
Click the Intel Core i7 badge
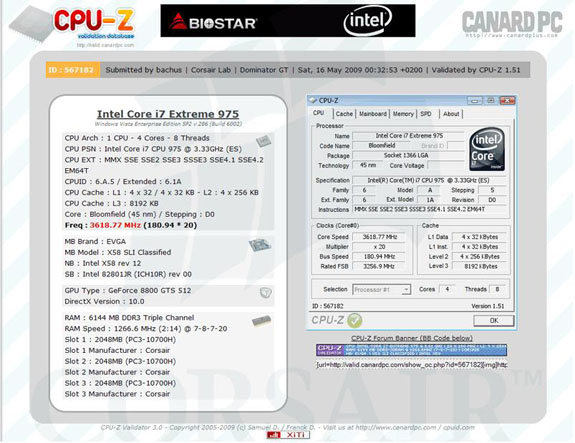coord(487,149)
